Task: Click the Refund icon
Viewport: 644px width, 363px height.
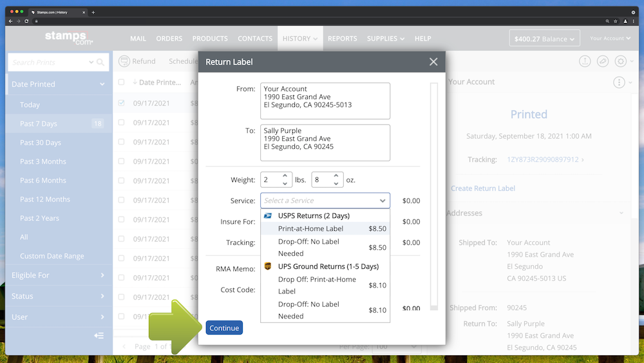Action: click(124, 61)
